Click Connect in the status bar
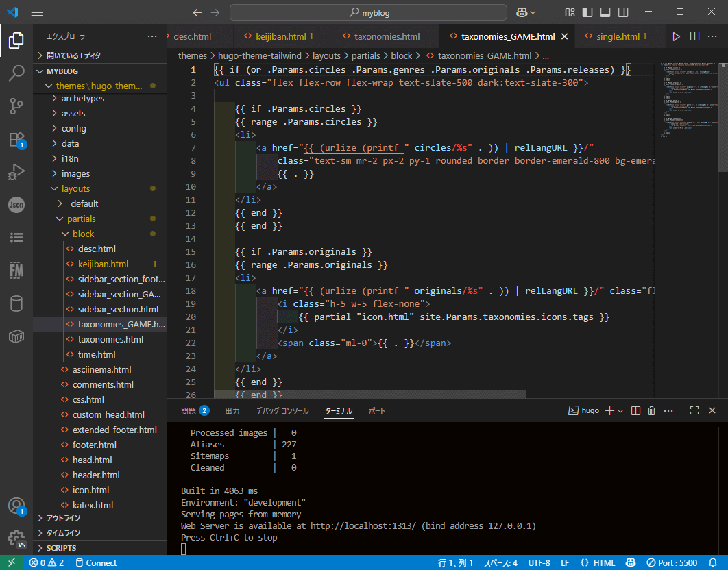The height and width of the screenshot is (570, 728). coord(96,562)
